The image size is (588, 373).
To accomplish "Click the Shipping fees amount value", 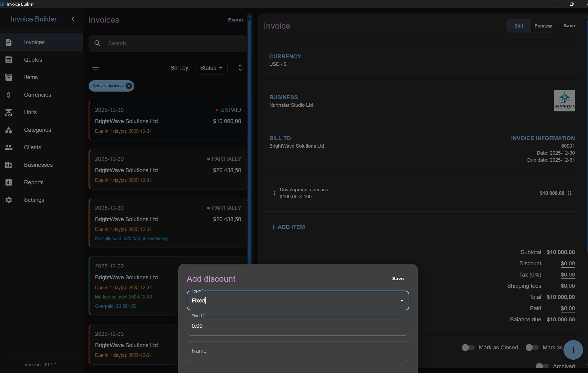I will pos(567,286).
